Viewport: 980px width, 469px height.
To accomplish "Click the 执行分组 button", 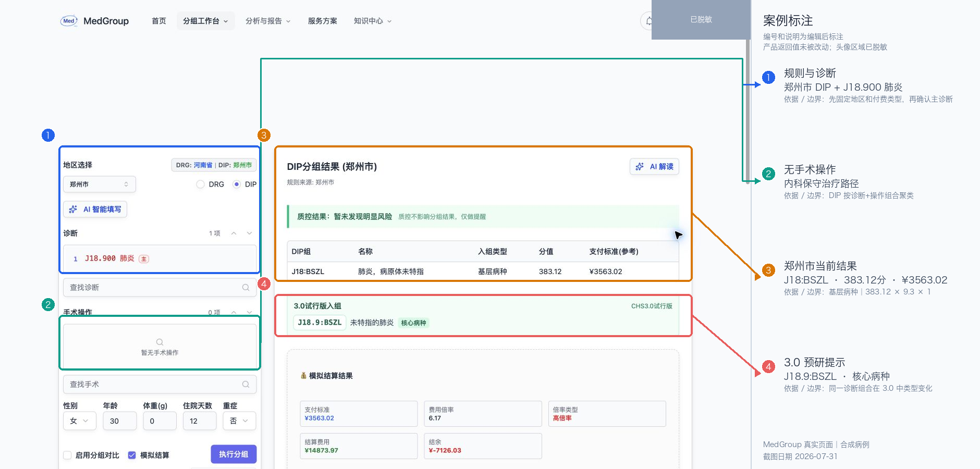I will 234,454.
